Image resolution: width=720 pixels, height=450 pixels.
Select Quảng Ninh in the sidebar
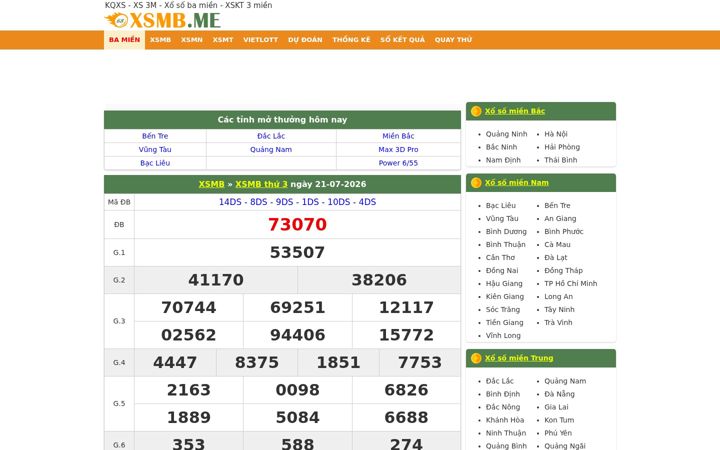tap(506, 134)
